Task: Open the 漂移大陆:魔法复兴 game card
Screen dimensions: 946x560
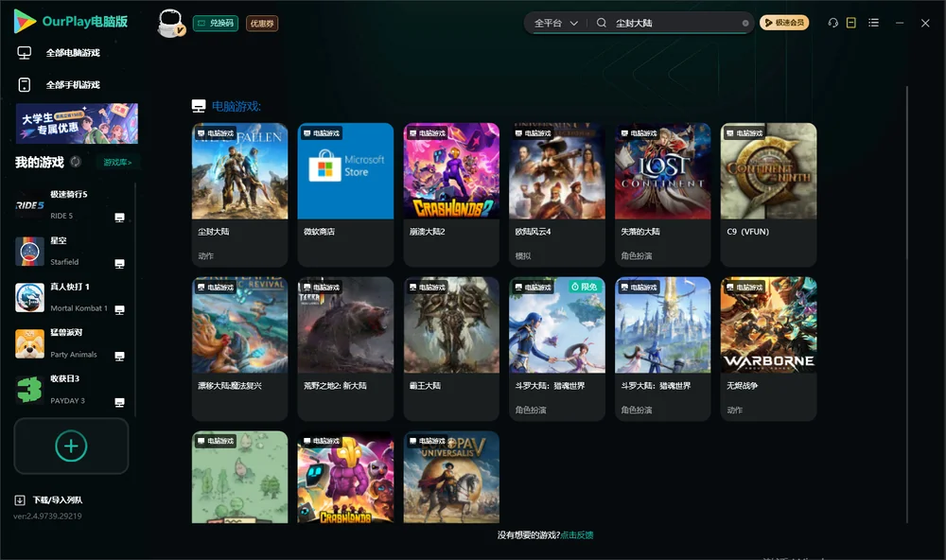Action: tap(239, 348)
